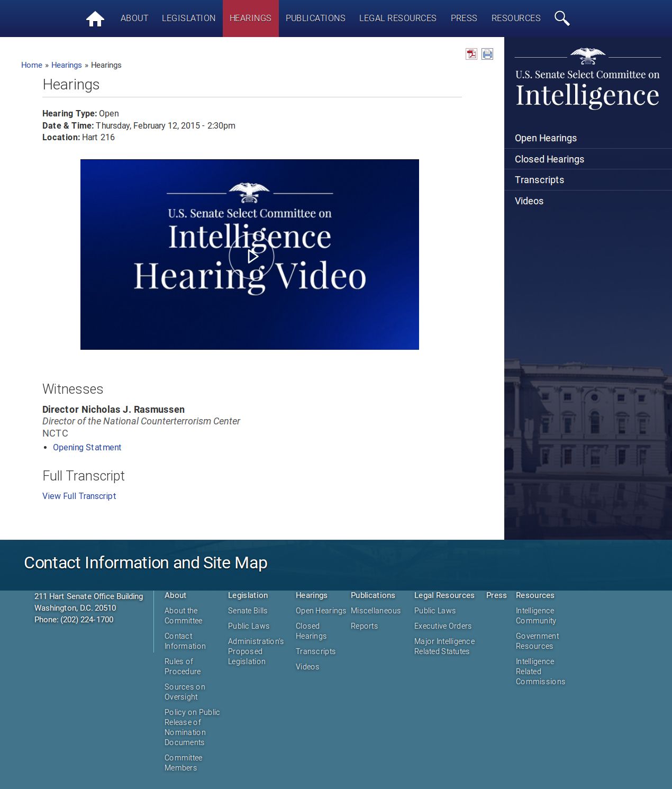The width and height of the screenshot is (672, 789).
Task: Open the Opening Statement link
Action: point(87,448)
